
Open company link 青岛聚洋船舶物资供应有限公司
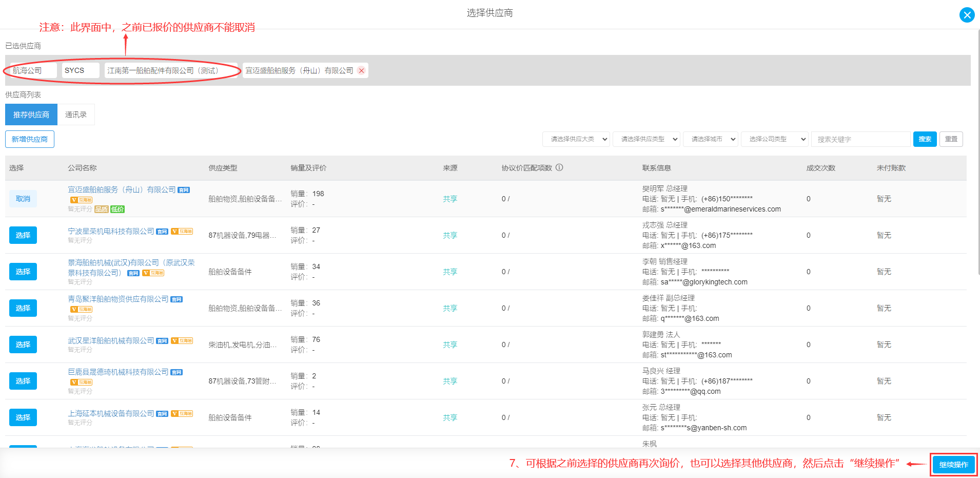click(118, 299)
